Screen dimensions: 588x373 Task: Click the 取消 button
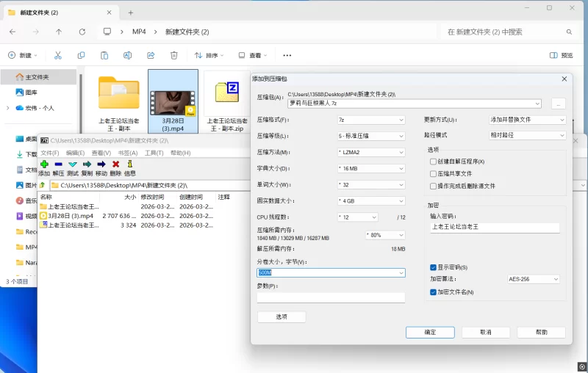pyautogui.click(x=485, y=333)
